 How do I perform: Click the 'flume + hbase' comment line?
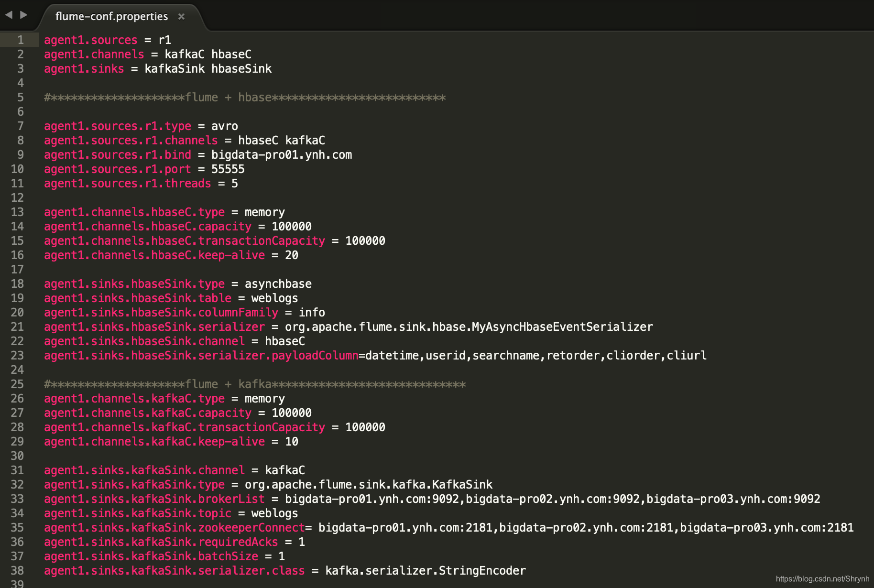tap(245, 97)
